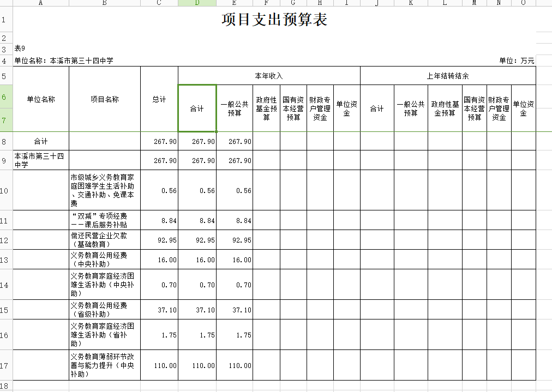Select cell 单位名称：本溪市第三十四中学

coord(64,61)
